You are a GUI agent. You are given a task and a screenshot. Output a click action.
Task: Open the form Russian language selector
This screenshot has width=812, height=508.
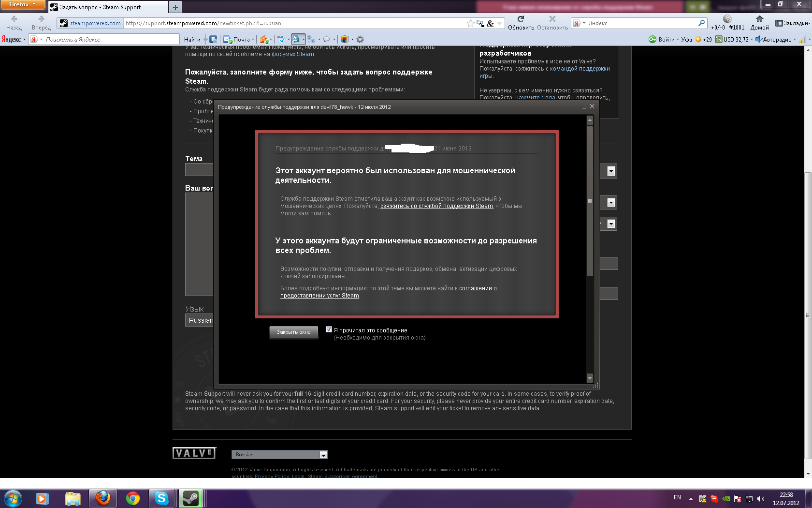199,320
